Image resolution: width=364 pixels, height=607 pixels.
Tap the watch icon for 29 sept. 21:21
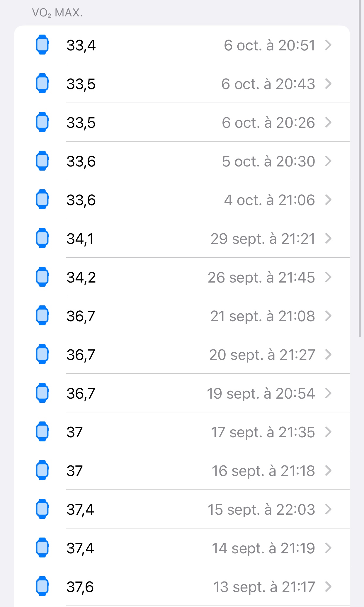pyautogui.click(x=42, y=238)
